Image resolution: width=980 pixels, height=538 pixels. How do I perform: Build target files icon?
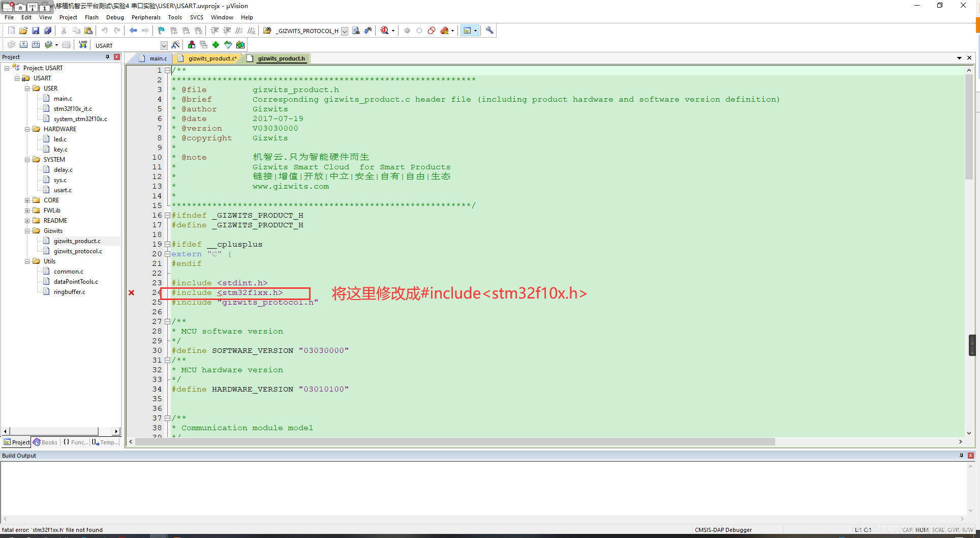tap(23, 45)
